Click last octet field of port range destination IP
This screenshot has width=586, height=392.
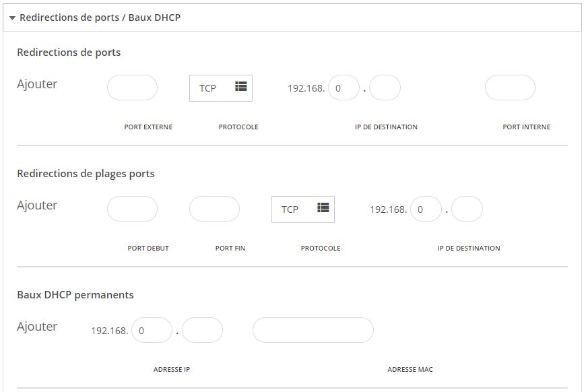tap(467, 209)
